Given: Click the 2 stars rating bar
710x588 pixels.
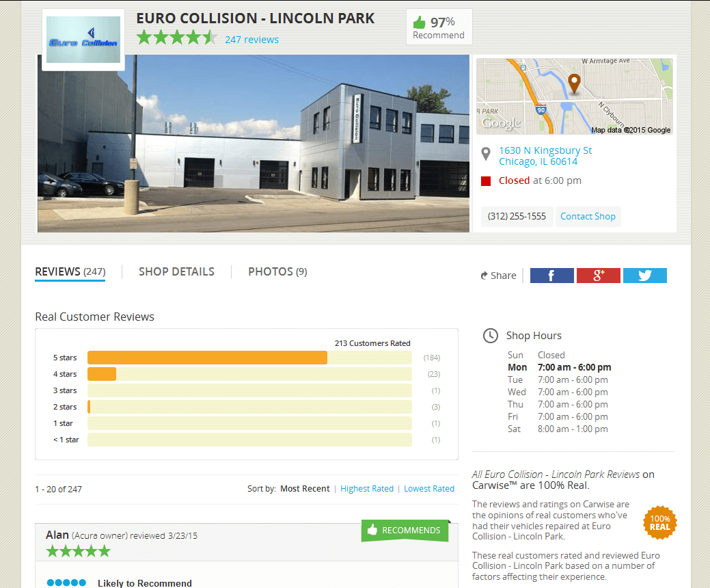Looking at the screenshot, I should pos(249,407).
